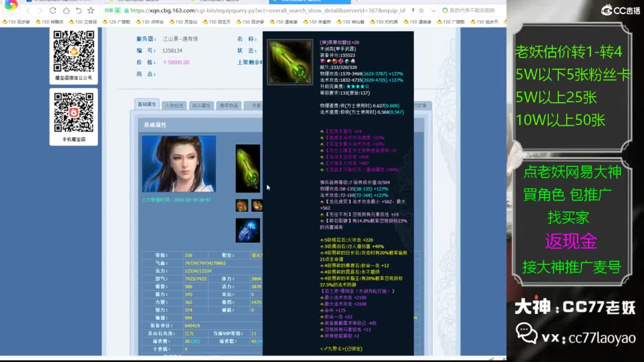
Task: Click the blue glowing equipment icon
Action: point(248,230)
